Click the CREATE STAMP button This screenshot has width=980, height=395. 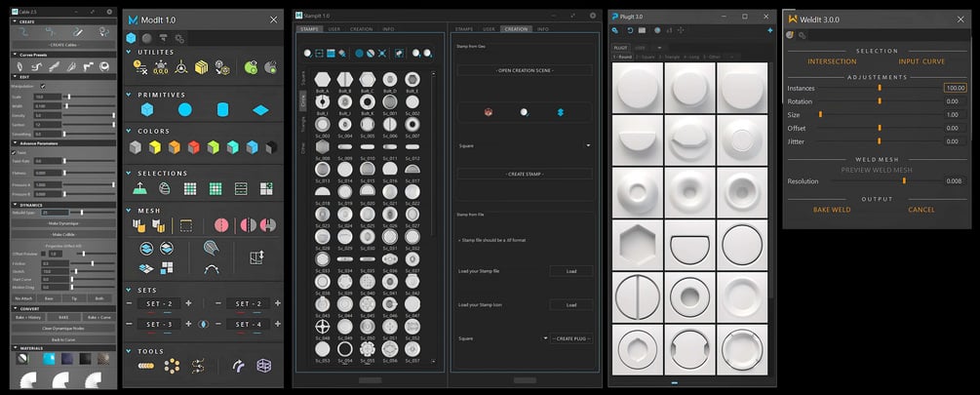(x=525, y=174)
